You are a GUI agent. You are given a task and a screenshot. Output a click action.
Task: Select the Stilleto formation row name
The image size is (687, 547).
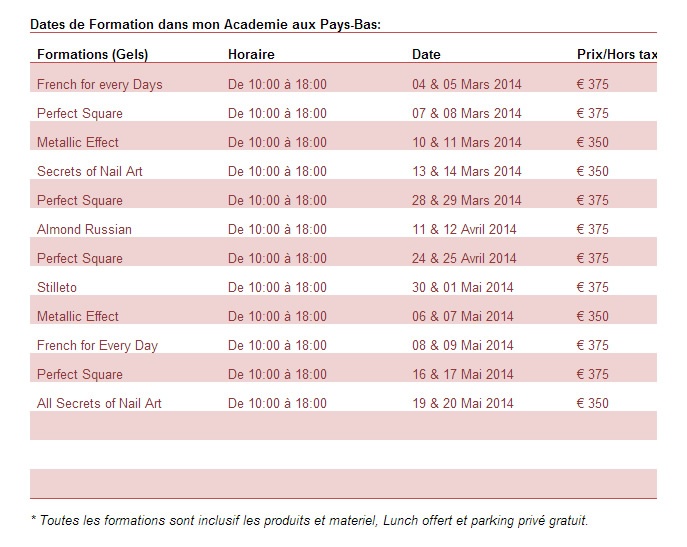coord(57,287)
